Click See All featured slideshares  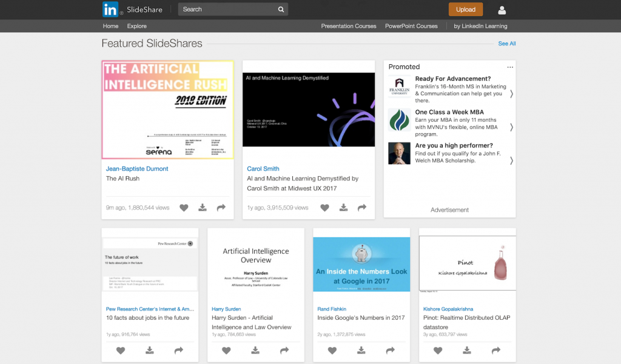tap(507, 44)
